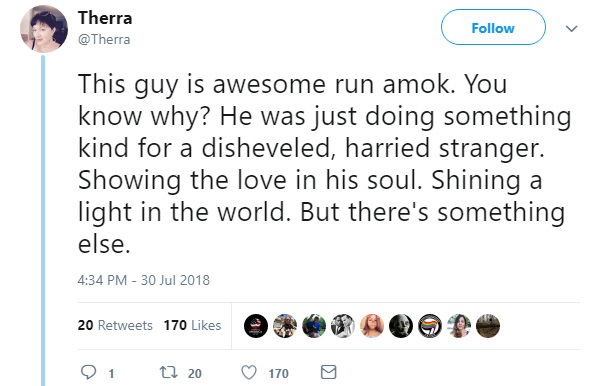608x386 pixels.
Task: Click the pink-haired liker avatar
Action: pos(372,326)
